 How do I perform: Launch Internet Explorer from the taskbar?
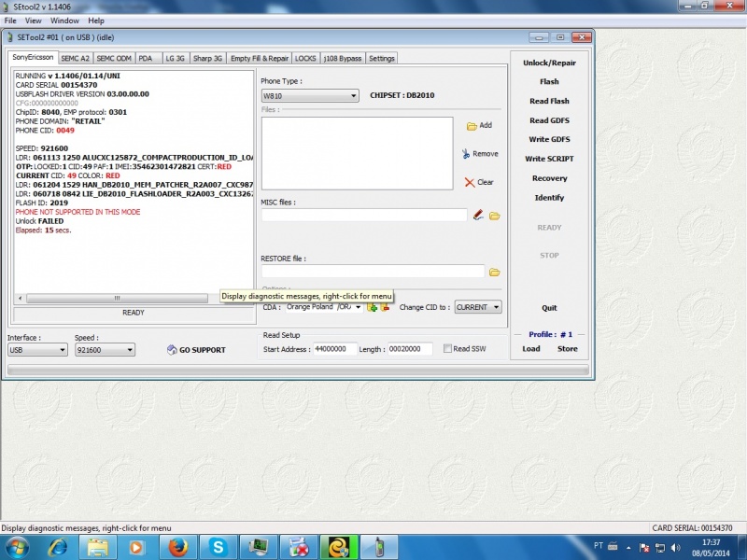[57, 547]
